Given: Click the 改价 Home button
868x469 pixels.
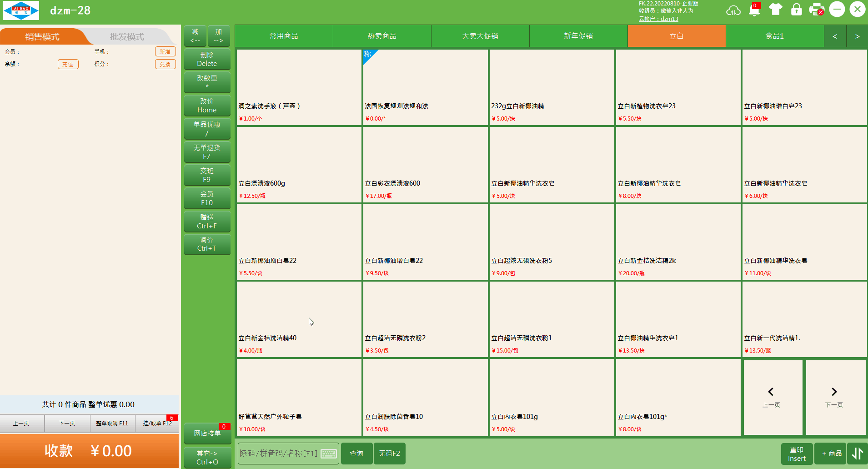Looking at the screenshot, I should tap(207, 106).
